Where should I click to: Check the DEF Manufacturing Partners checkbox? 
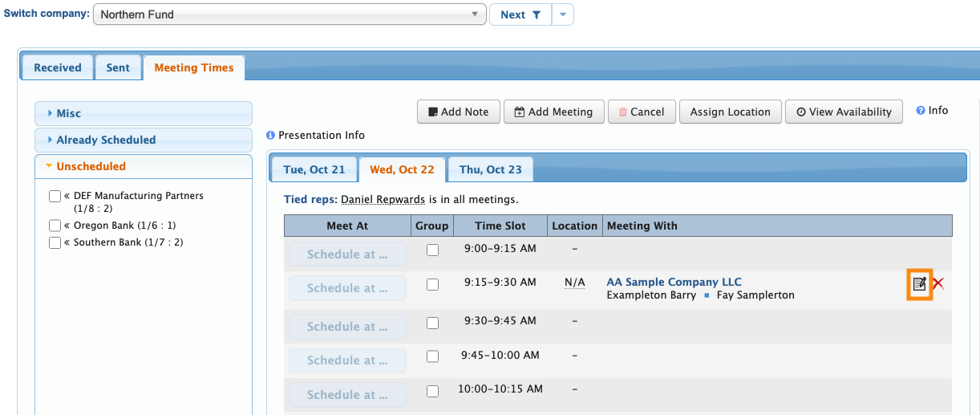[x=55, y=196]
